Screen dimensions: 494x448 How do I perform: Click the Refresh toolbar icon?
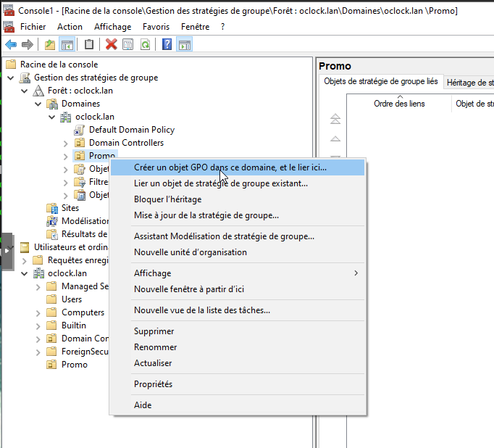click(x=145, y=45)
